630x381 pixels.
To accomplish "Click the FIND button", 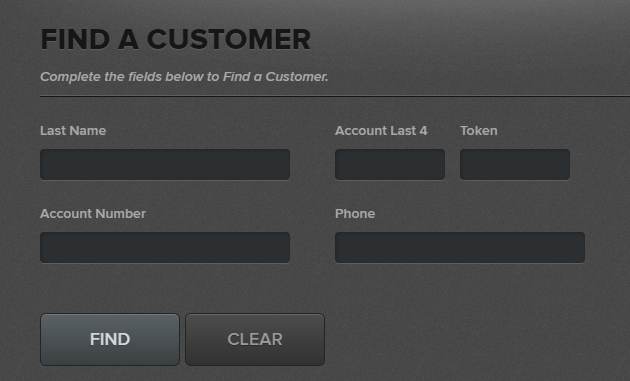I will point(110,340).
